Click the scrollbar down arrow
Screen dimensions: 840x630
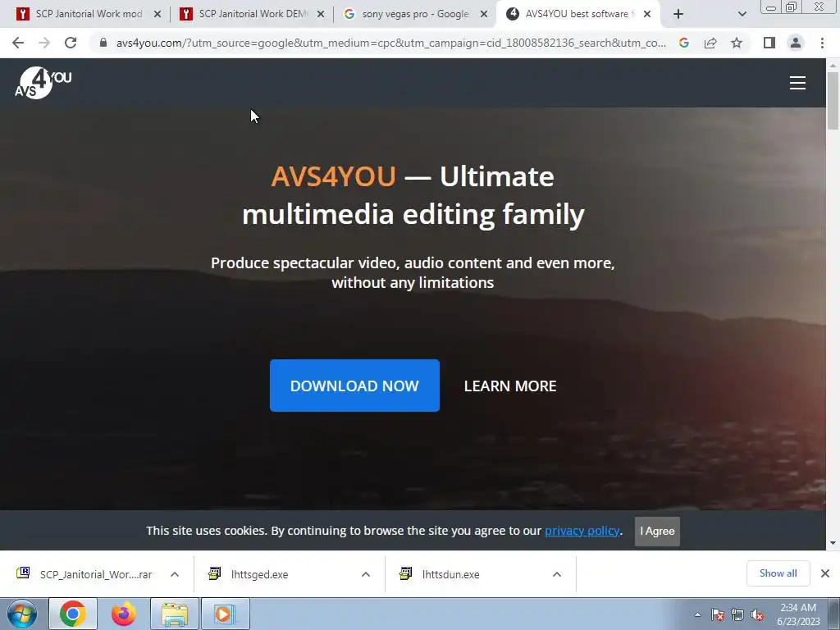click(x=833, y=543)
